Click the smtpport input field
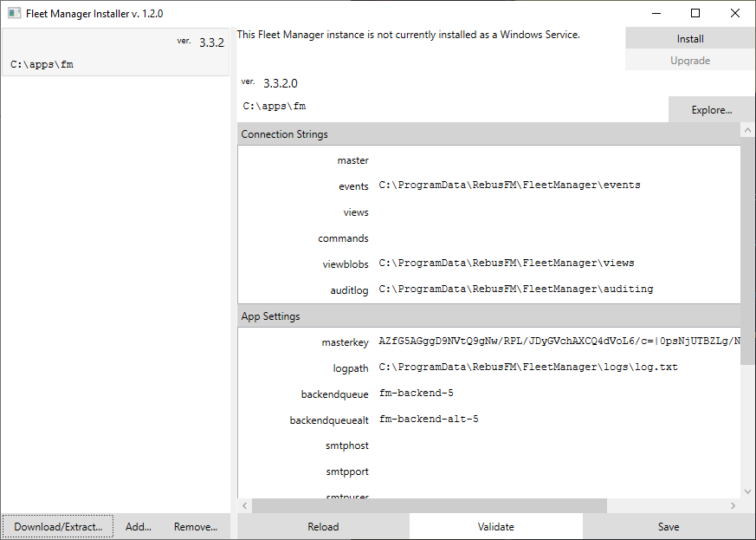 (x=559, y=472)
